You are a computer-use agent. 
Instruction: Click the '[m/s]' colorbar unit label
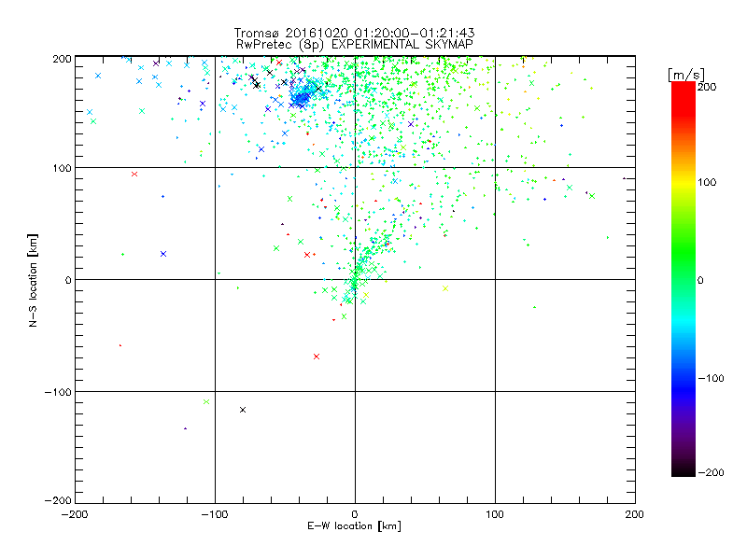pos(686,75)
